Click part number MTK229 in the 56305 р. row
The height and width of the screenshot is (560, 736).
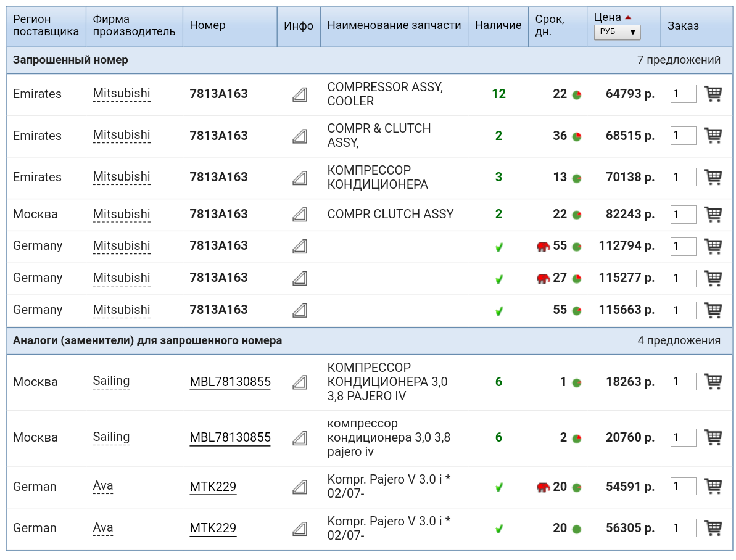tap(213, 528)
